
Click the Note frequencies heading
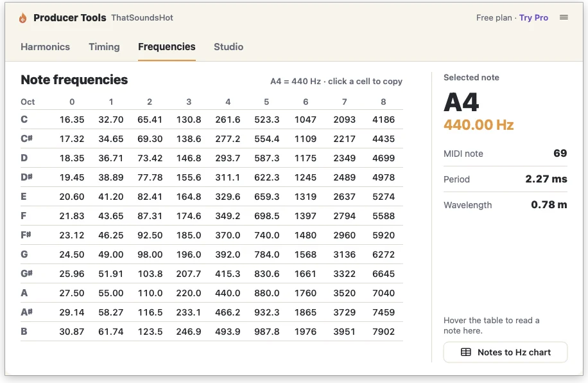click(74, 80)
